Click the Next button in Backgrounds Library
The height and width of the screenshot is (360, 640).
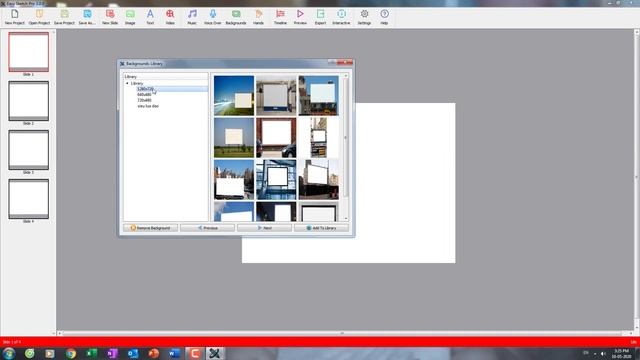(264, 228)
